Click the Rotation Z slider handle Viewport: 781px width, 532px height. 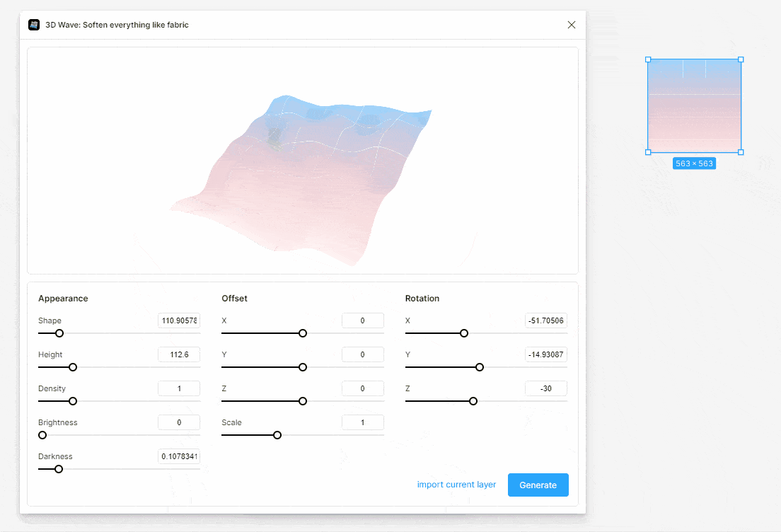point(473,401)
